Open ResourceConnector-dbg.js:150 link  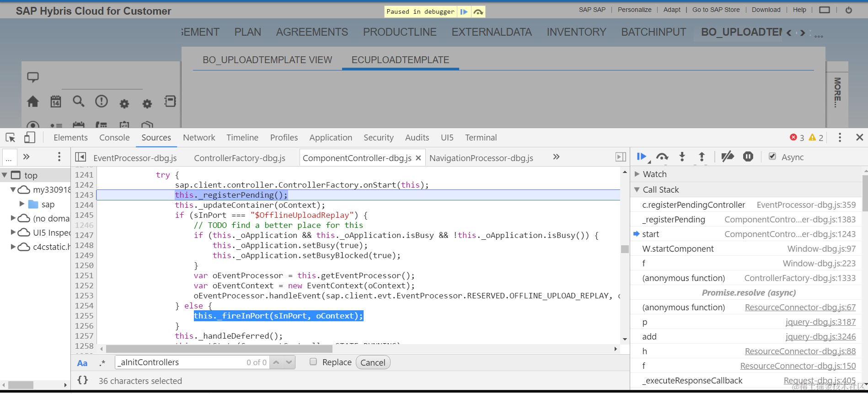pos(798,366)
